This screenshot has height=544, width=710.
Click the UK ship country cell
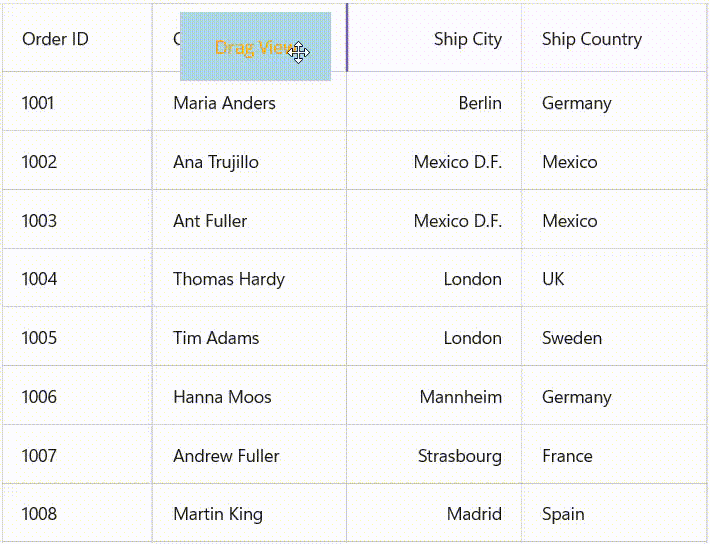[x=553, y=279]
